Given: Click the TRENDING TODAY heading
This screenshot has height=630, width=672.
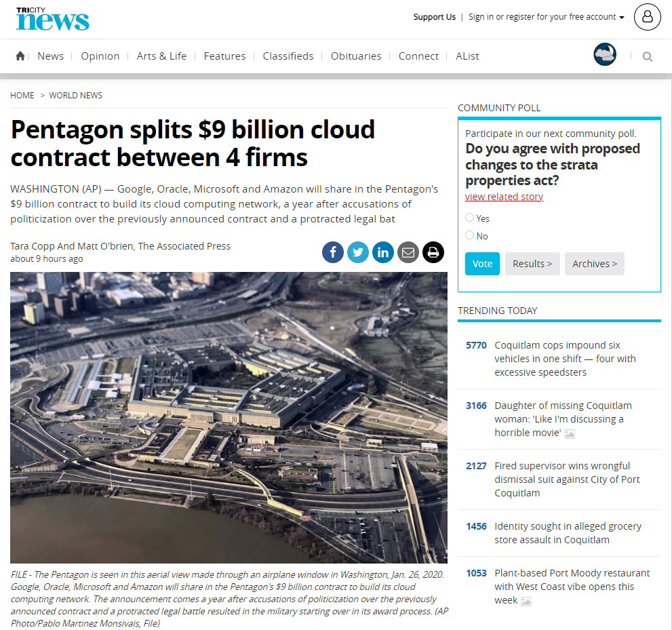Looking at the screenshot, I should 498,311.
